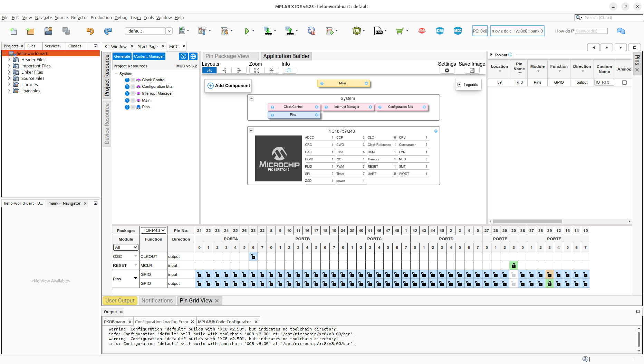Screen dimensions: 644x364
Task: Click the Application Builder settings gear
Action: (x=447, y=70)
